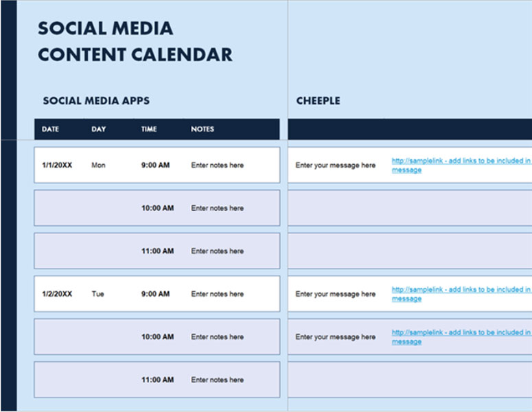Image resolution: width=532 pixels, height=412 pixels.
Task: Select the 9:00 AM time cell for Monday
Action: 157,165
